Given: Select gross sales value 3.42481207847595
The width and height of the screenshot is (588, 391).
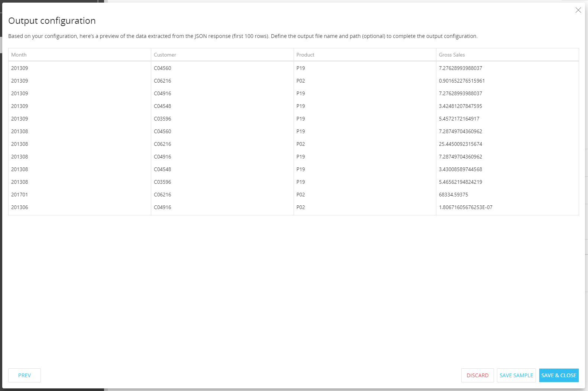Looking at the screenshot, I should [460, 106].
